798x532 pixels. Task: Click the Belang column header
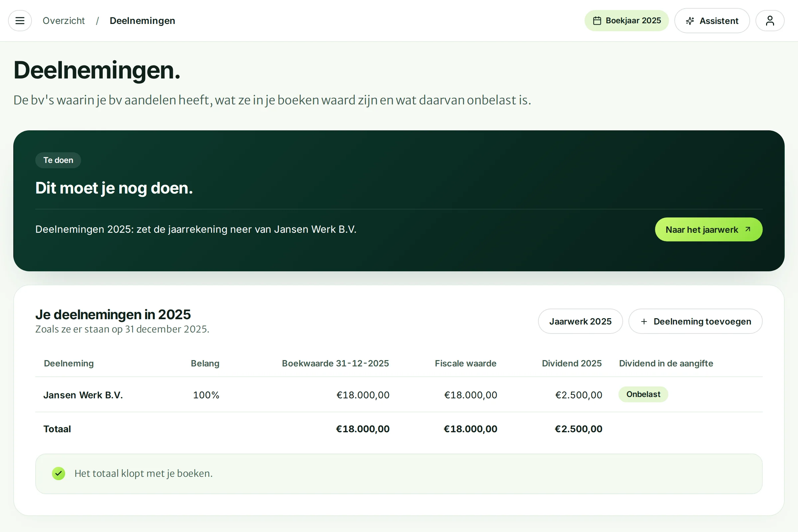[205, 363]
